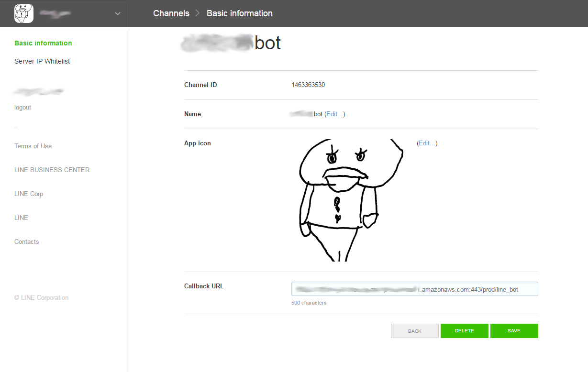Edit the channel Name field
588x372 pixels.
(334, 114)
